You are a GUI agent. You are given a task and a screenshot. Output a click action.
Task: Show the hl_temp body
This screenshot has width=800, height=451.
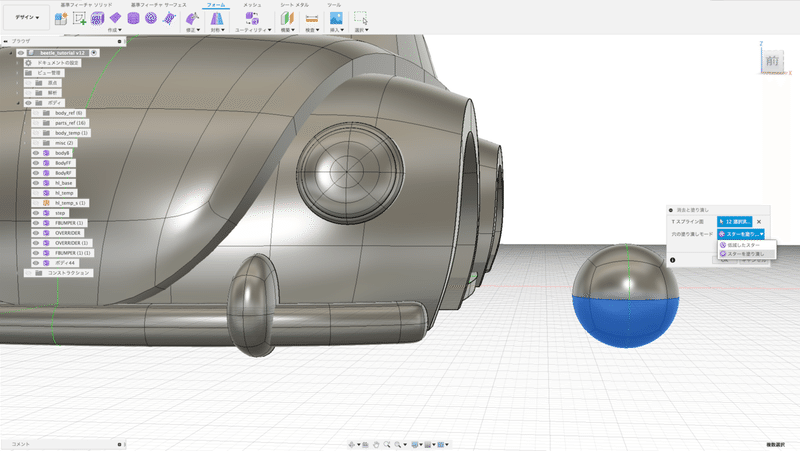pos(35,192)
